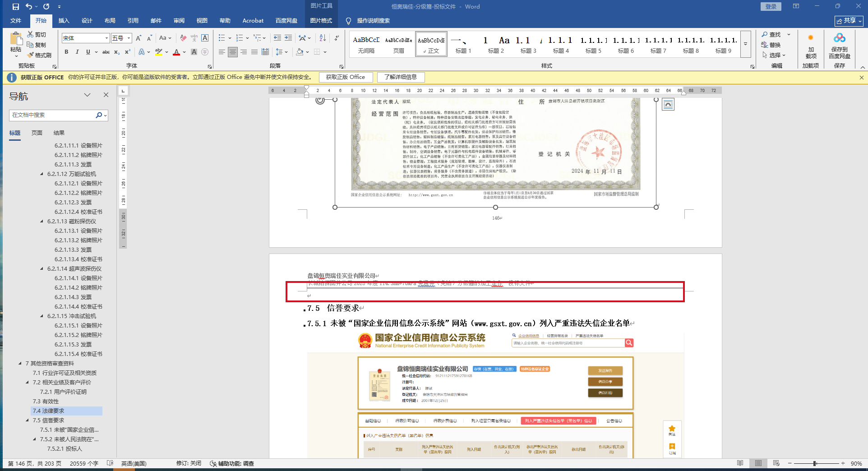
Task: Apply enclosed character formatting
Action: [x=205, y=52]
